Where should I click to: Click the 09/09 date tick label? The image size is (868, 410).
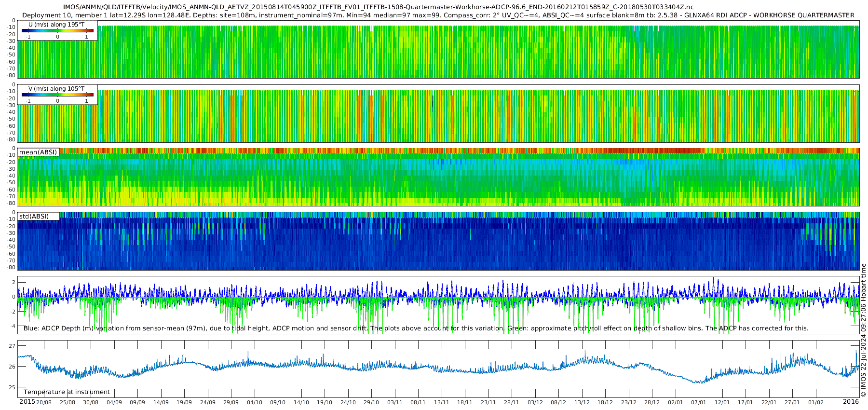pyautogui.click(x=137, y=402)
